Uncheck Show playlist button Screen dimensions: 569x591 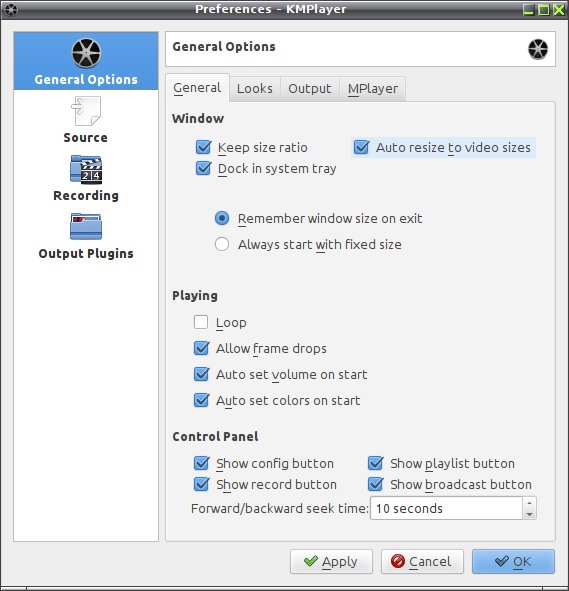coord(375,463)
